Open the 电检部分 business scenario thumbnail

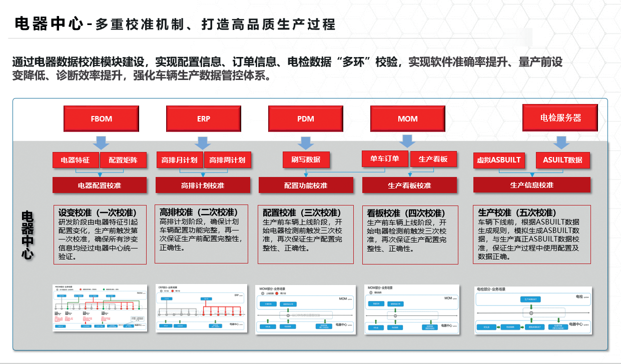pos(533,310)
